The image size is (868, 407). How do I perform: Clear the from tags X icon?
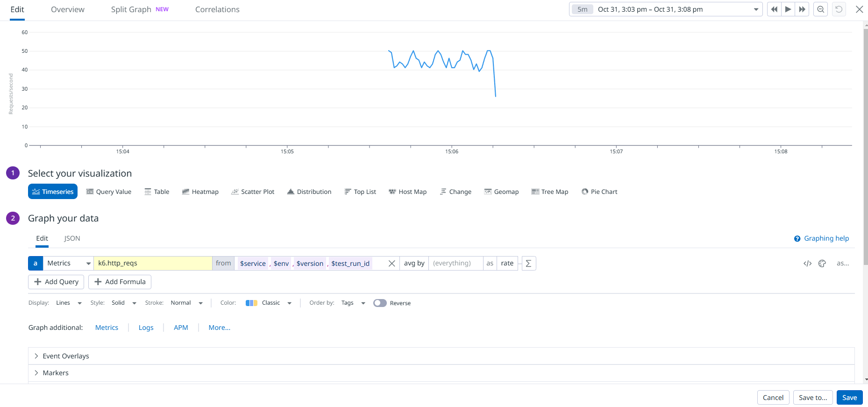392,264
